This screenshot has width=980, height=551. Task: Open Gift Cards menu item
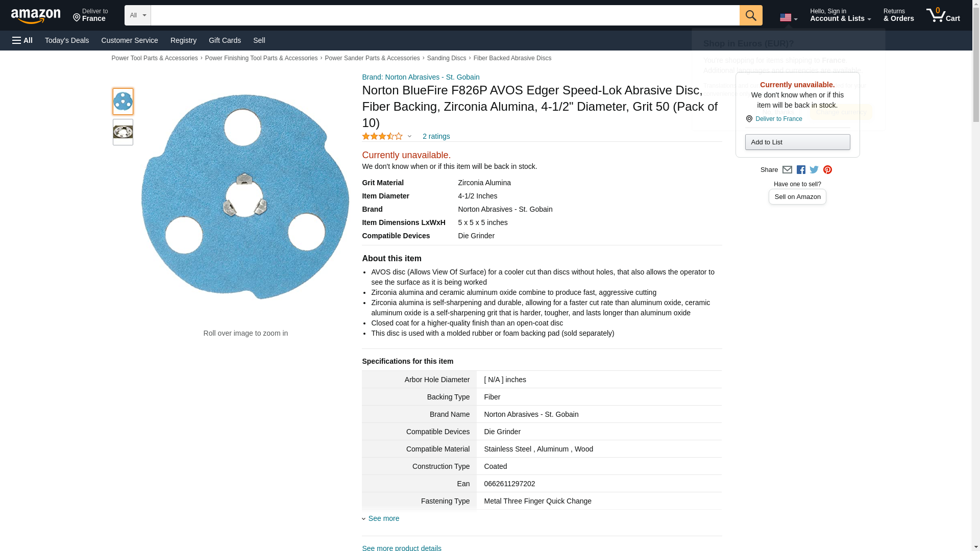[225, 40]
